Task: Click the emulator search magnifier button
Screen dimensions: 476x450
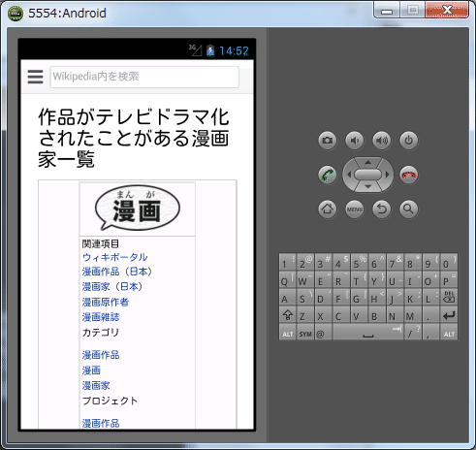Action: coord(409,209)
